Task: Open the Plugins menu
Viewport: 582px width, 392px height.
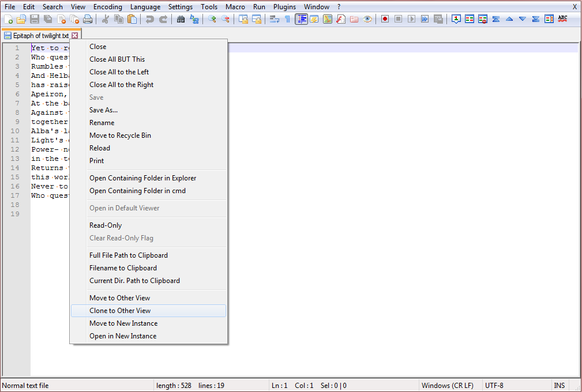Action: [x=284, y=6]
